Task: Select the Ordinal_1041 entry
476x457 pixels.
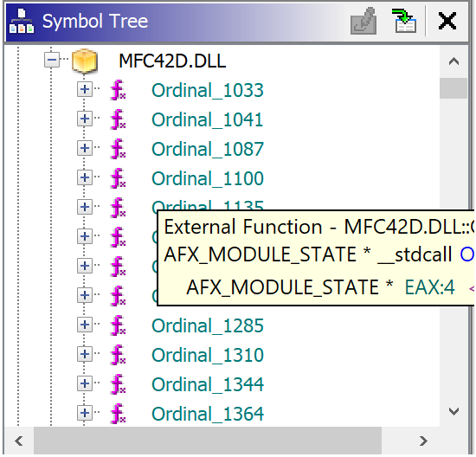Action: (x=208, y=119)
